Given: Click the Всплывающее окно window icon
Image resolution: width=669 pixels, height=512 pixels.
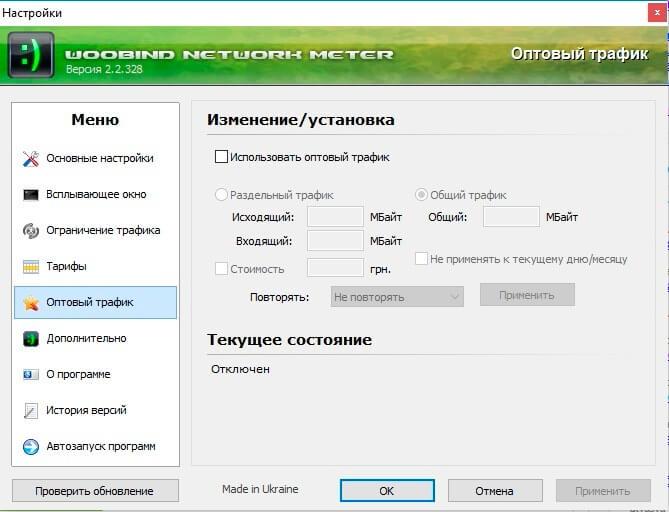Looking at the screenshot, I should pyautogui.click(x=30, y=195).
